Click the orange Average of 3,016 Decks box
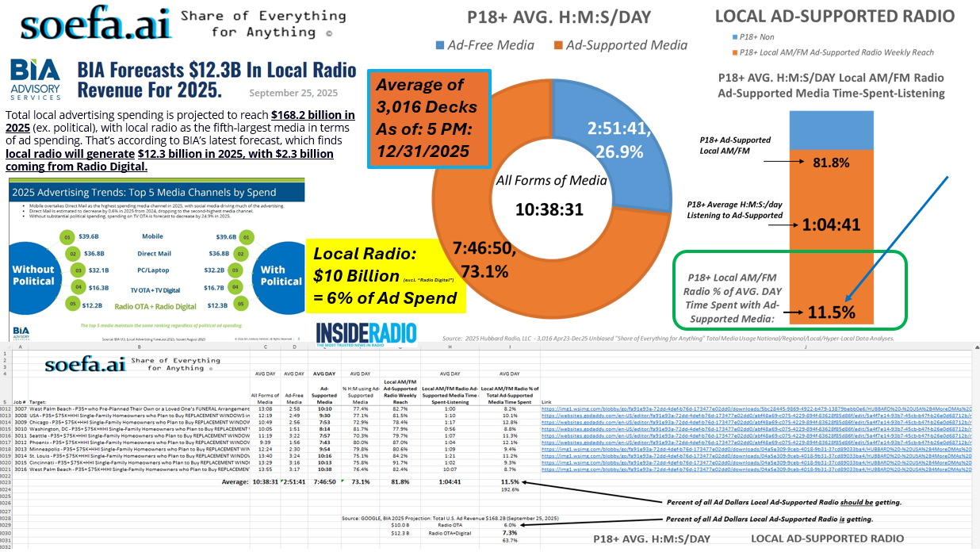Image resolution: width=980 pixels, height=552 pixels. pyautogui.click(x=427, y=117)
